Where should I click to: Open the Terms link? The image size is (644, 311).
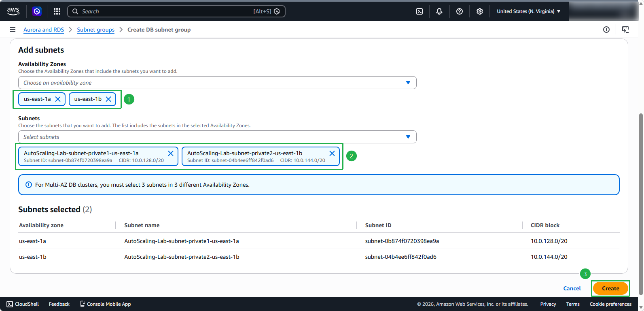[573, 304]
